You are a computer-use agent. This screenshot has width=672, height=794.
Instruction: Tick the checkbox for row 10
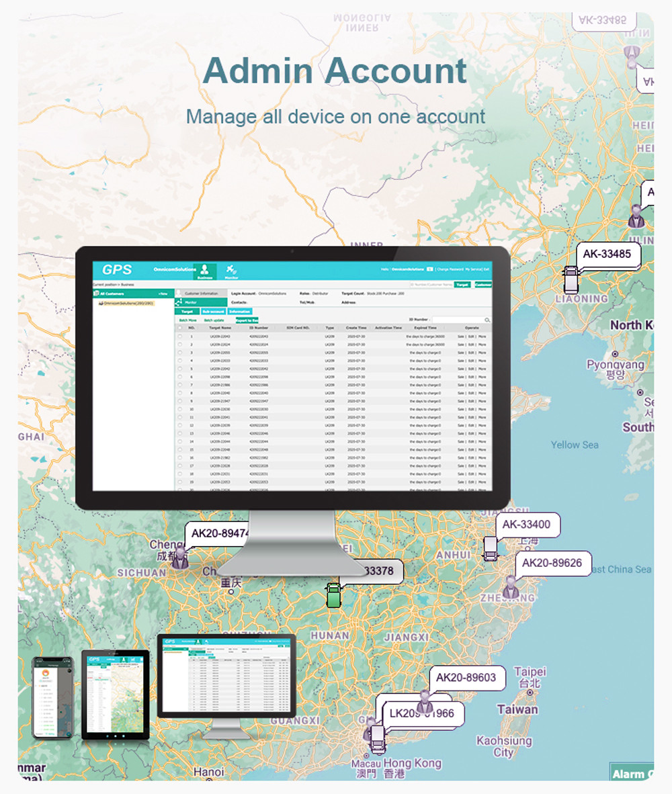tap(180, 409)
